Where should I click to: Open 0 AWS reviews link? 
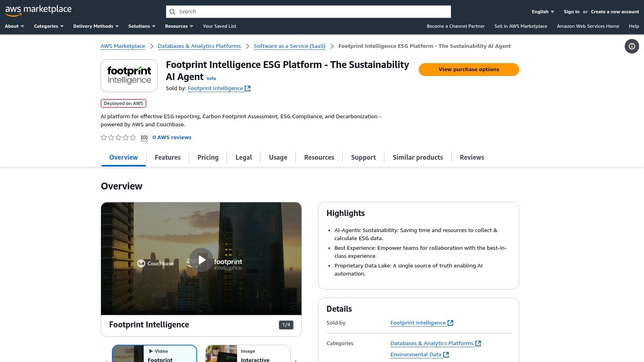click(172, 138)
